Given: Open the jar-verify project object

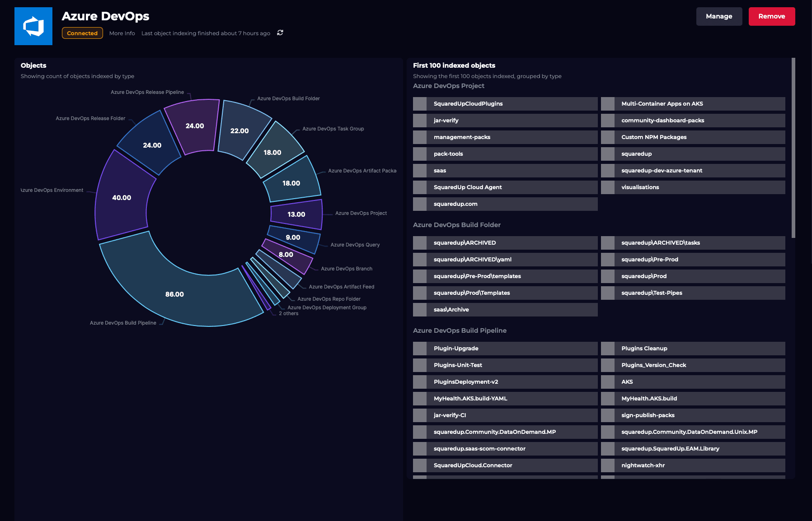Looking at the screenshot, I should [505, 121].
